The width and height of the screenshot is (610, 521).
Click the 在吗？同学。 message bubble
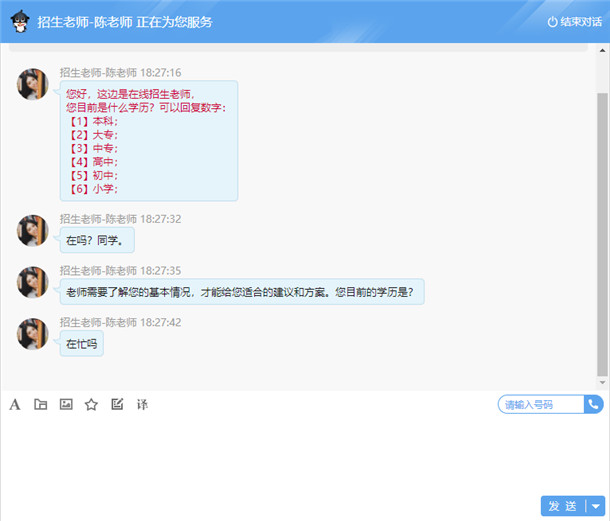96,240
